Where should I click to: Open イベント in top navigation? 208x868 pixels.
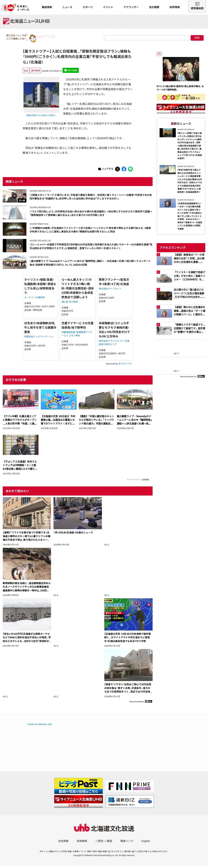[108, 7]
